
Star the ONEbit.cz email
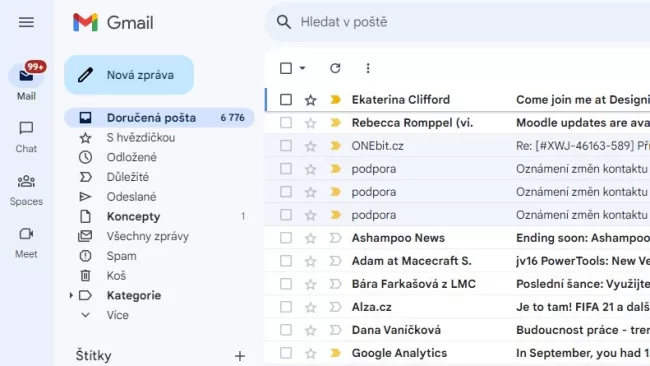310,145
